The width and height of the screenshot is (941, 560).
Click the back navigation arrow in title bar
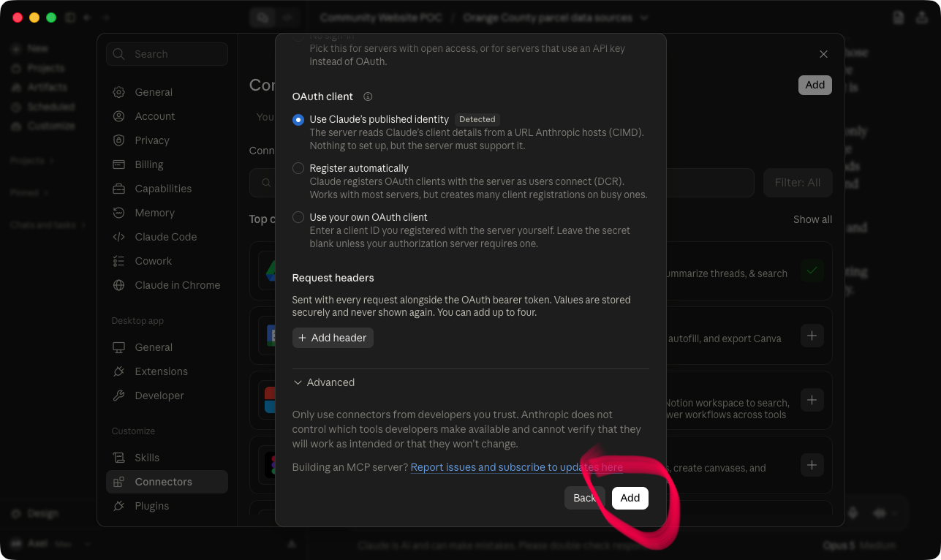point(88,18)
